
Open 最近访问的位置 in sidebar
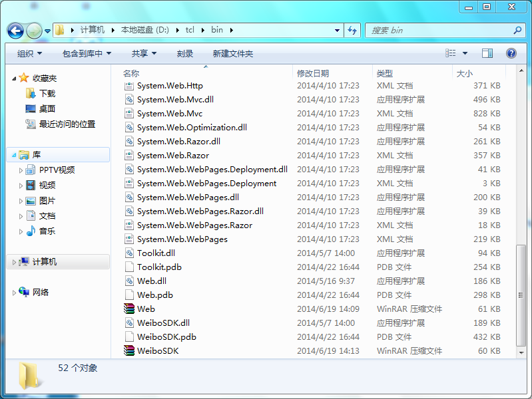[67, 124]
